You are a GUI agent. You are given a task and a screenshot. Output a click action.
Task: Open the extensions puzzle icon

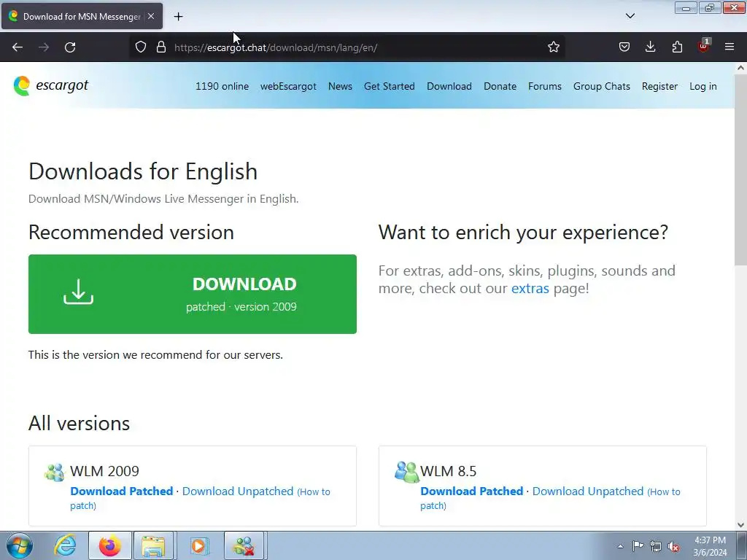click(x=677, y=47)
